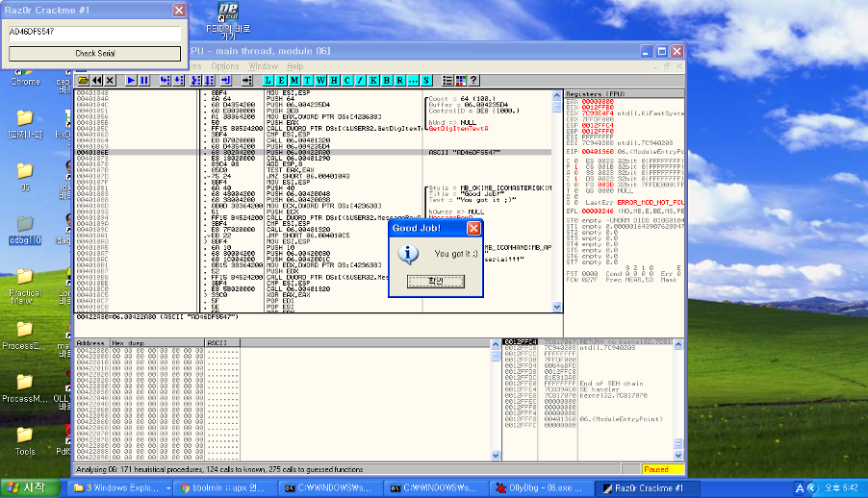868x498 pixels.
Task: Click the Address column header in dump pane
Action: [x=92, y=343]
